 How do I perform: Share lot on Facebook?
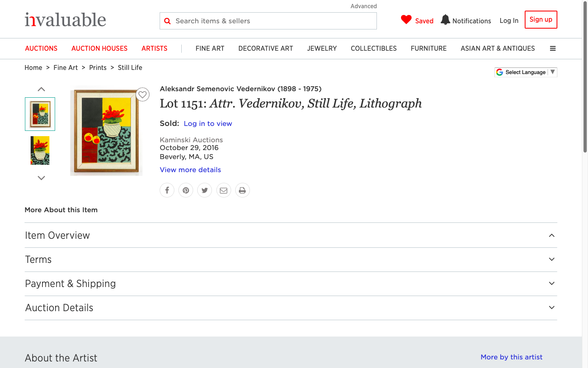point(167,190)
